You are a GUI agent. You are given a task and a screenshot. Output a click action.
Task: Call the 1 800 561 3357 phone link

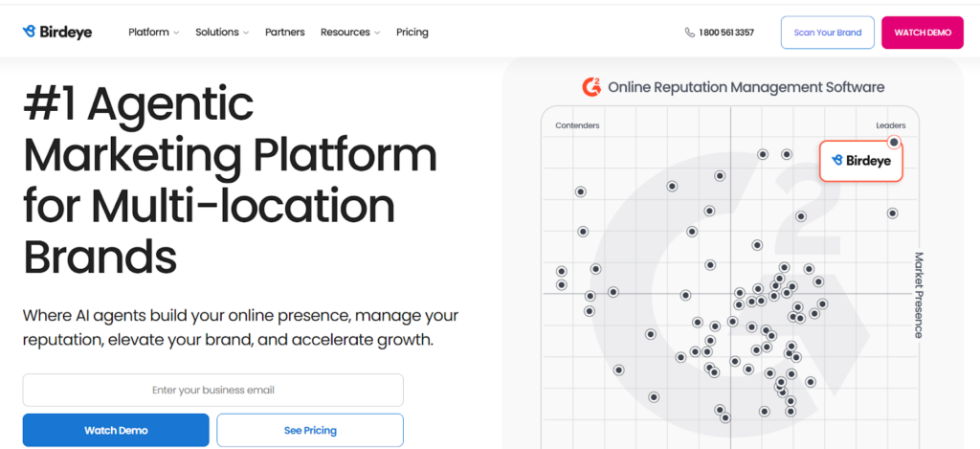click(x=726, y=33)
